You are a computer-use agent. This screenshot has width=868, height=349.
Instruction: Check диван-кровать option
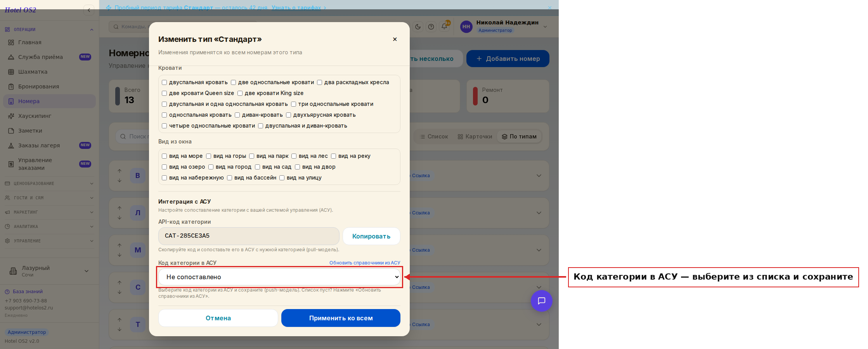(237, 115)
